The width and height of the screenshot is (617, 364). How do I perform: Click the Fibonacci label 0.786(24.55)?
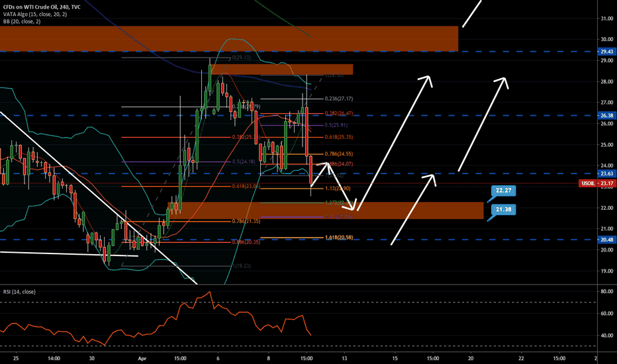339,154
